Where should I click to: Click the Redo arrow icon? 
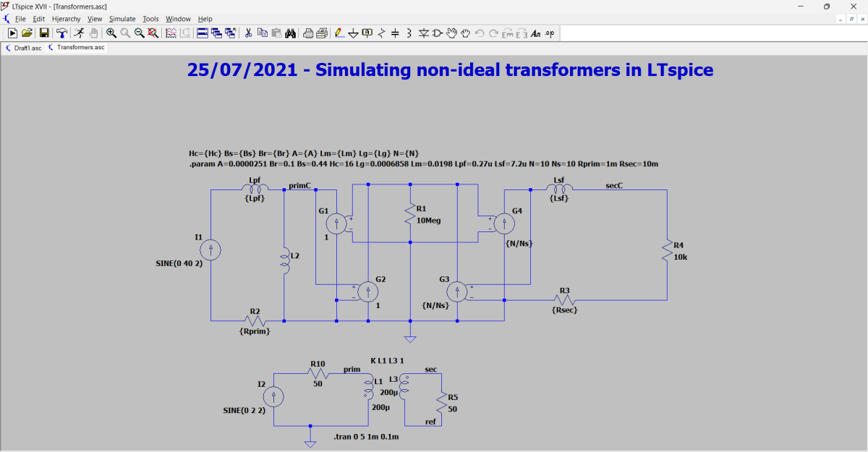tap(493, 33)
